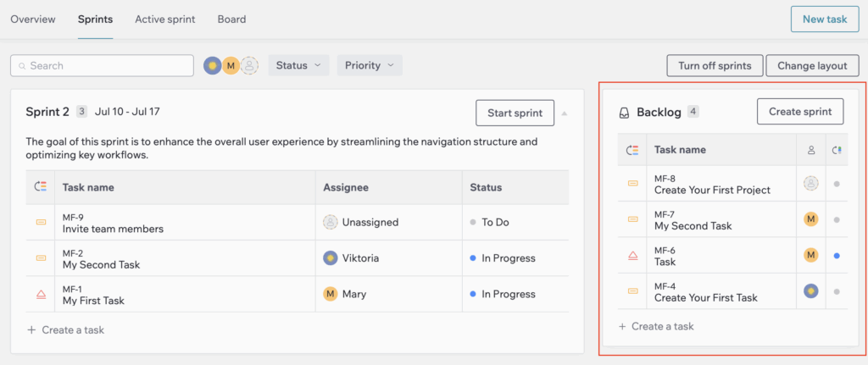Screen dimensions: 868x365
Task: Click MF-6 high priority icon in Backlog
Action: tap(632, 256)
